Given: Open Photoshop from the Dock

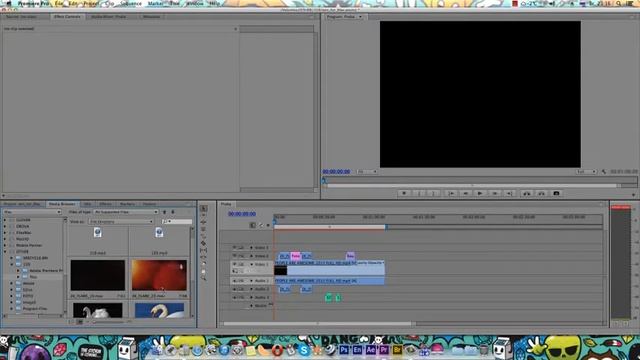Looking at the screenshot, I should coord(344,350).
